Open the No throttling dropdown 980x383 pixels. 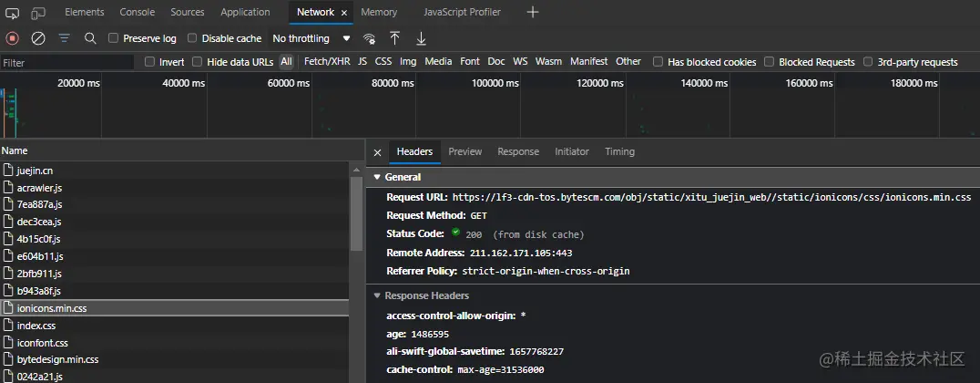click(311, 39)
